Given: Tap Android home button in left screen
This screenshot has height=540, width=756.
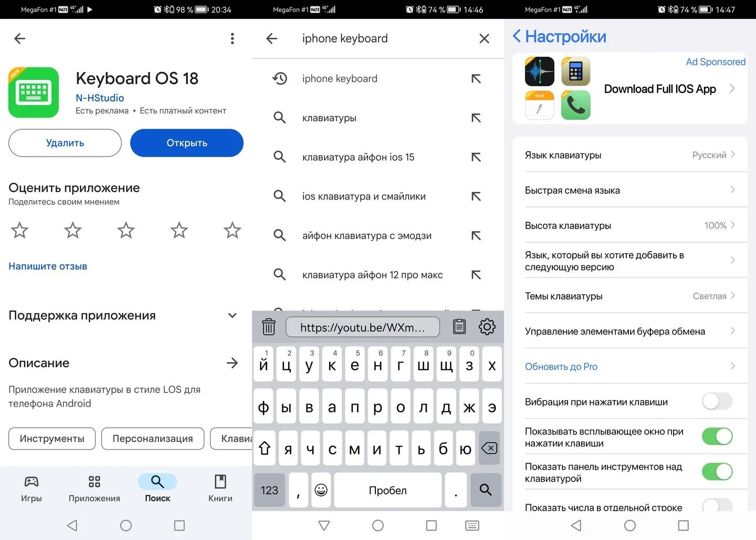Looking at the screenshot, I should tap(126, 525).
